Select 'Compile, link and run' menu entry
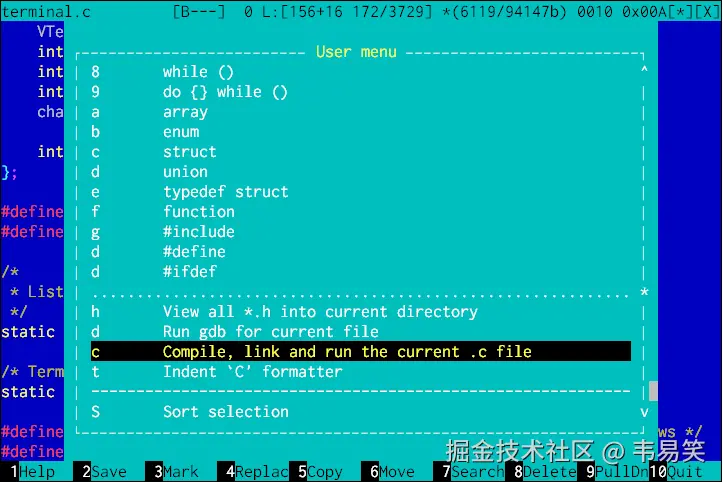The height and width of the screenshot is (482, 723). (x=361, y=352)
